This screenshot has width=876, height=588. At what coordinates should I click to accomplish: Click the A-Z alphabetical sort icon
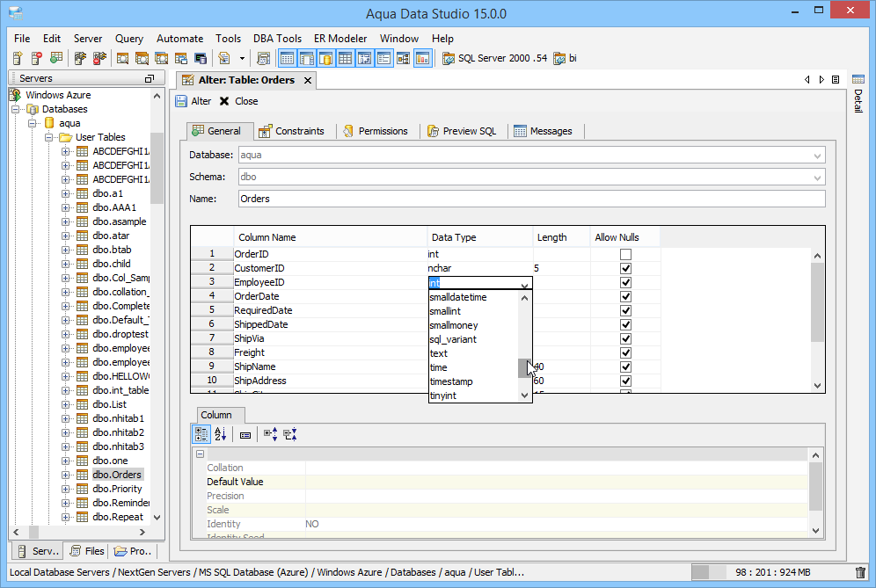point(221,434)
